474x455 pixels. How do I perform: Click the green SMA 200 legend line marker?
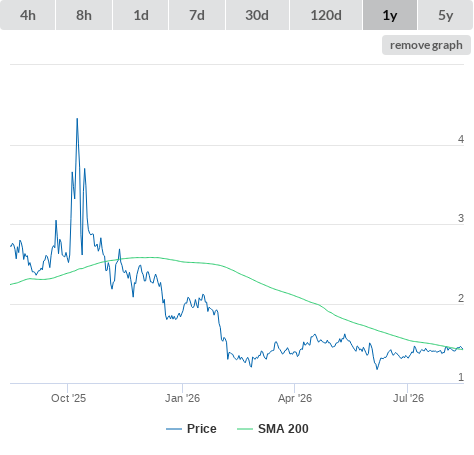[x=245, y=429]
